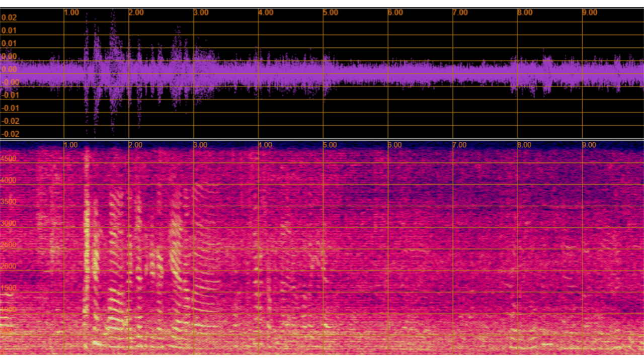Select the 2000 frequency label on the spectrogram
The image size is (644, 362).
point(9,266)
